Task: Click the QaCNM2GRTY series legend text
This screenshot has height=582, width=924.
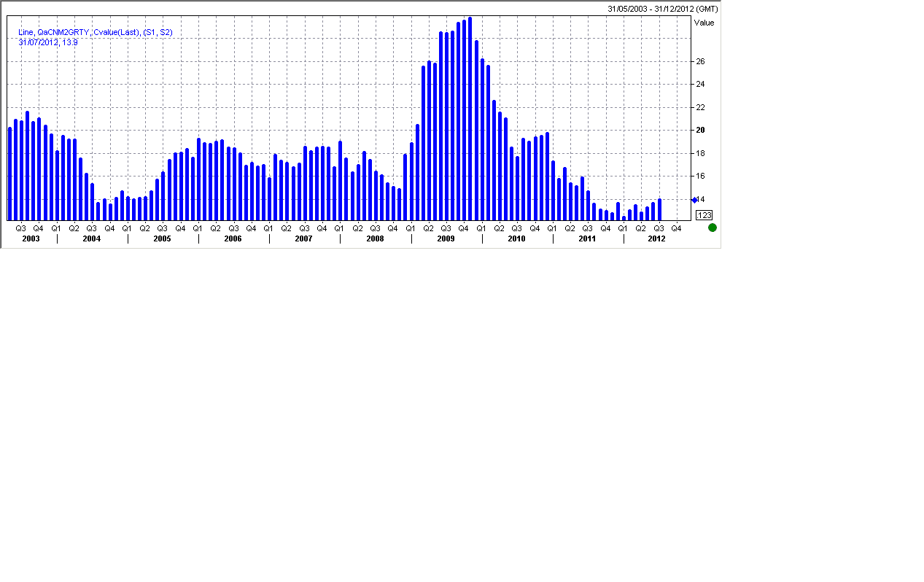Action: (x=95, y=33)
